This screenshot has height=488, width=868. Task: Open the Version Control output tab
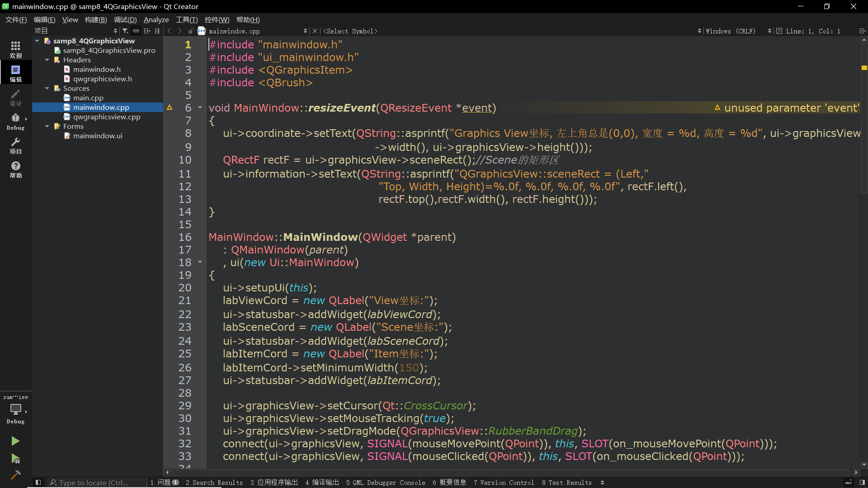[503, 482]
